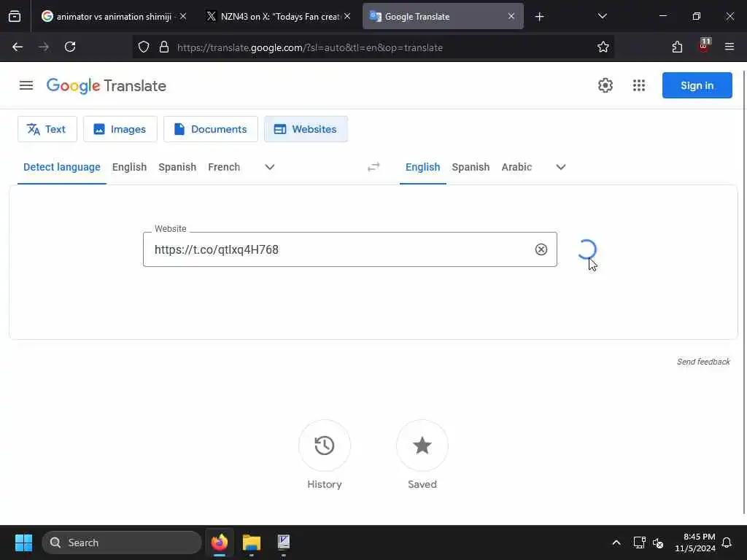Switch to Documents translation mode

tap(211, 129)
